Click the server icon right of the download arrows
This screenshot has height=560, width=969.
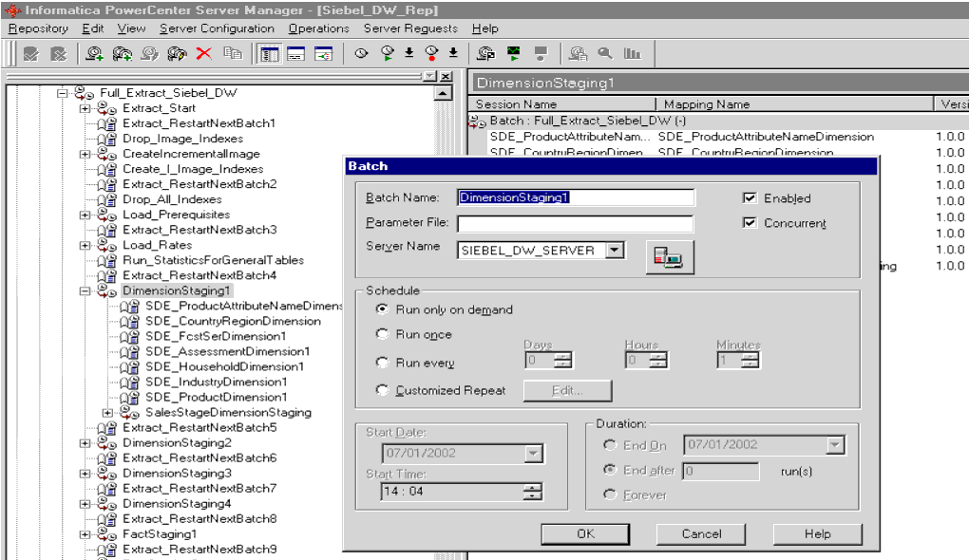[485, 54]
